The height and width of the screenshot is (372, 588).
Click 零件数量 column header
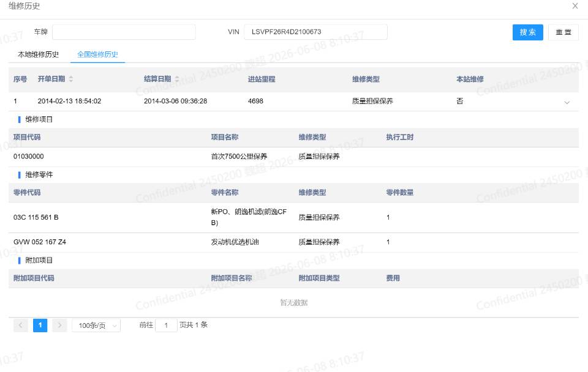(x=400, y=193)
